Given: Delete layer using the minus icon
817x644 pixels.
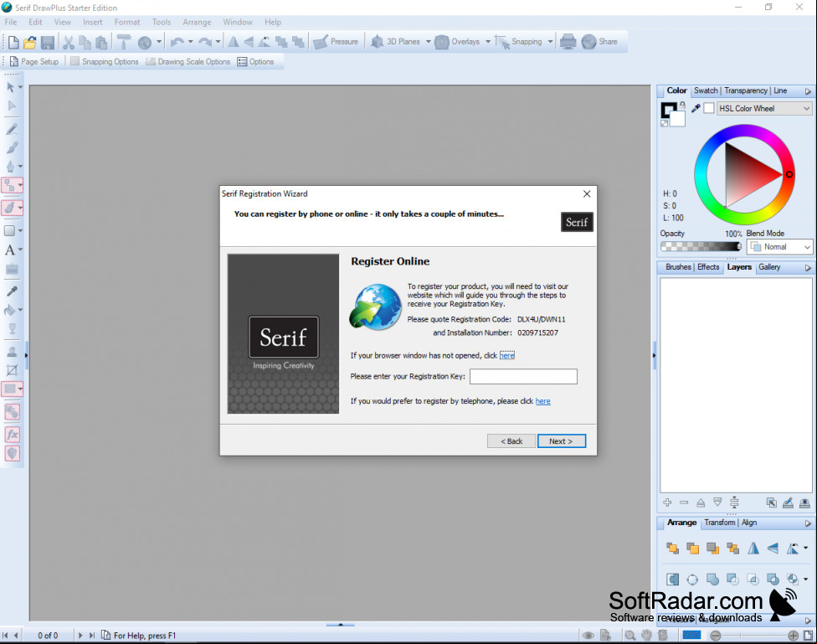Looking at the screenshot, I should (x=684, y=502).
